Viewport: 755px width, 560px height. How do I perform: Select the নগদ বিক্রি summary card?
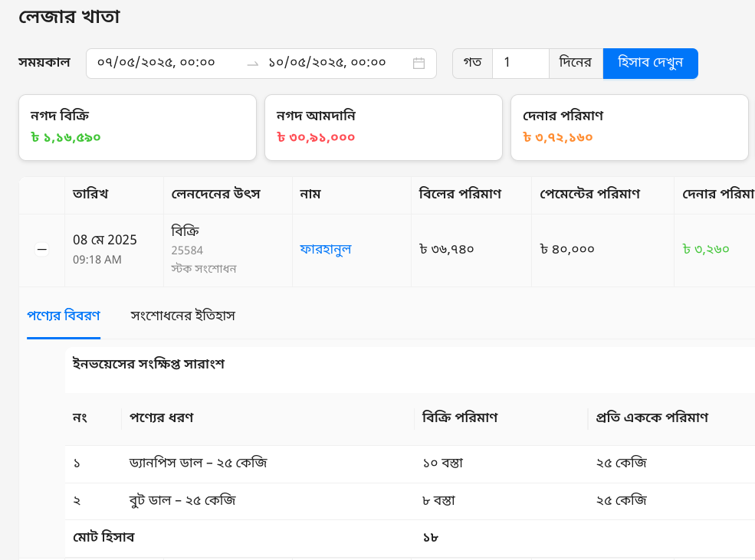tap(137, 127)
